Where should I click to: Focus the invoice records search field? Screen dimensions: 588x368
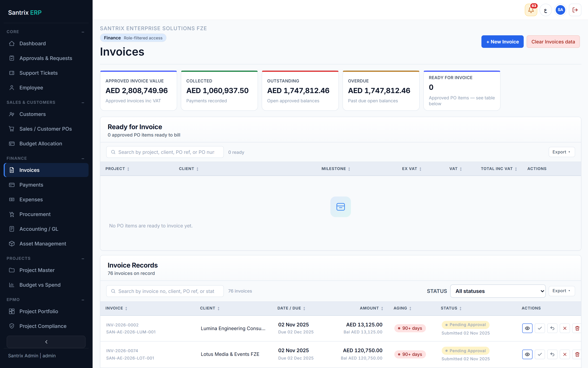click(x=165, y=291)
